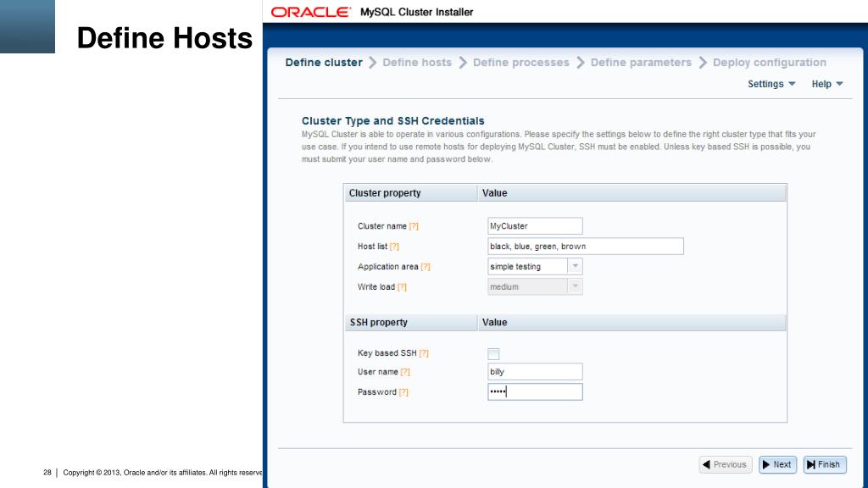This screenshot has width=868, height=488.
Task: Click the Key based SSH help [?] icon
Action: (424, 353)
